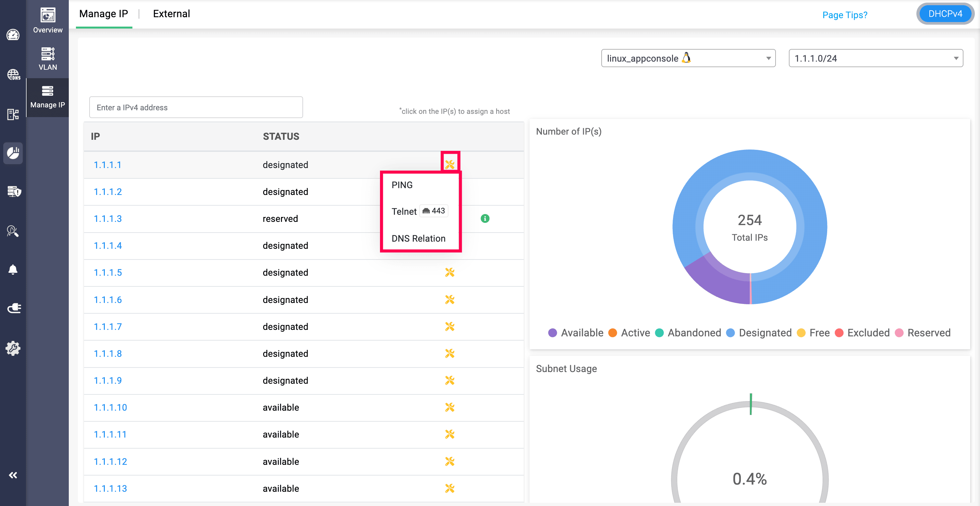Click IP address 1.1.1.10 link
Viewport: 980px width, 506px height.
(110, 407)
